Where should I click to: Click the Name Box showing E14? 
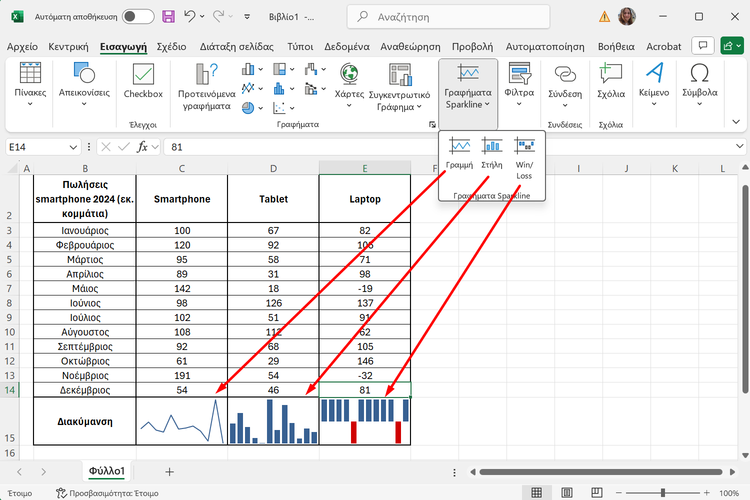[37, 147]
